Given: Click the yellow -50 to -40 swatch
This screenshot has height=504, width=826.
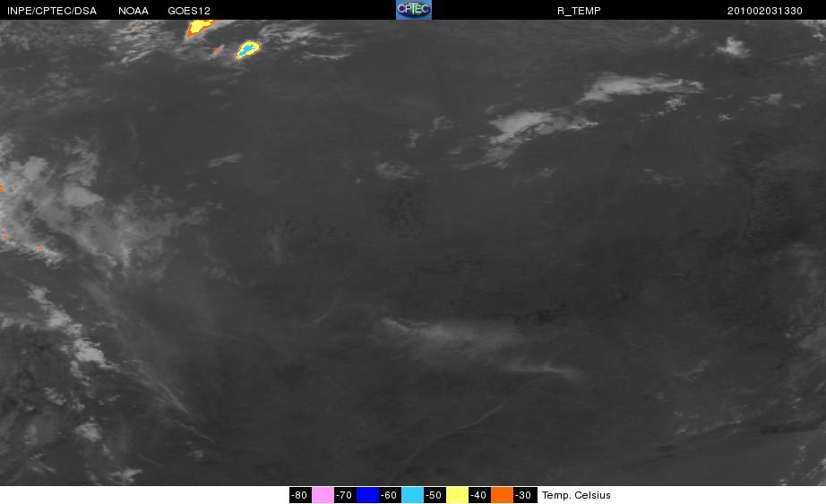Looking at the screenshot, I should pos(457,495).
